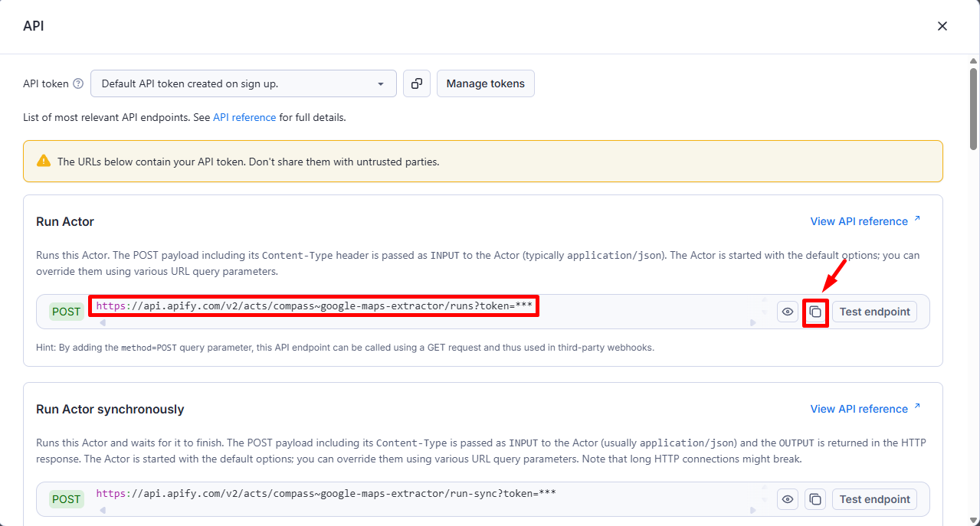Click the up arrow on the dialog scrollbar
This screenshot has width=980, height=526.
(x=973, y=60)
